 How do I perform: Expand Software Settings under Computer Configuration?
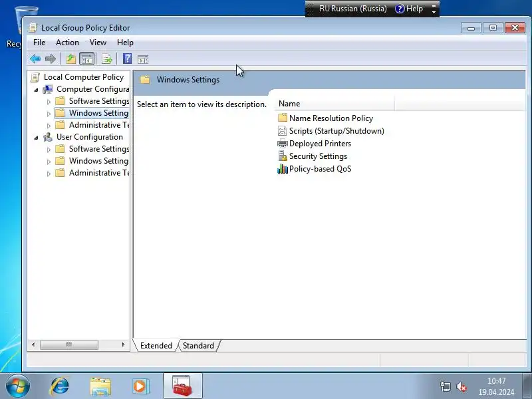point(49,102)
